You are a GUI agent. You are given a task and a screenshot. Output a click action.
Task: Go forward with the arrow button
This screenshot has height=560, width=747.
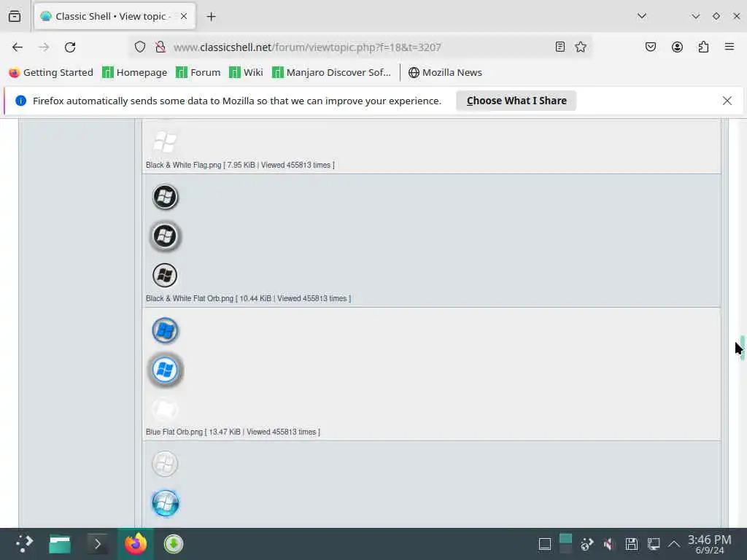44,47
